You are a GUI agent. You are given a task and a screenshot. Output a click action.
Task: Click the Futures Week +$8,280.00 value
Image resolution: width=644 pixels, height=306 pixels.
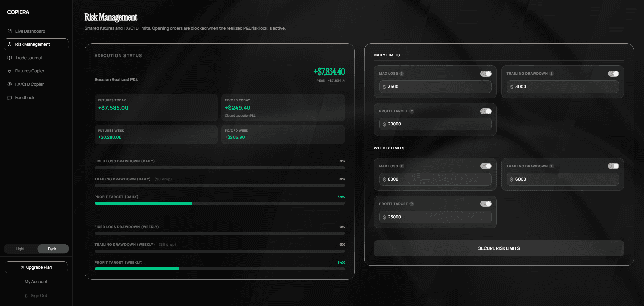[110, 137]
